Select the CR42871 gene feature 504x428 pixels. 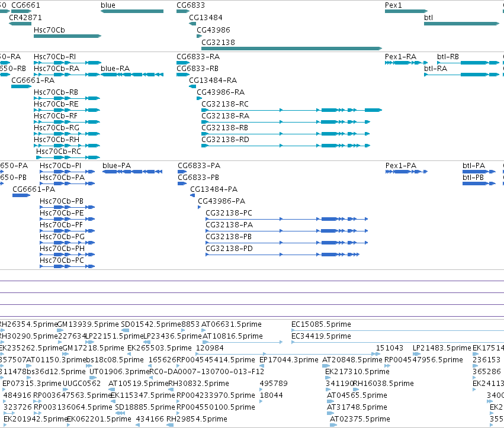pos(20,24)
